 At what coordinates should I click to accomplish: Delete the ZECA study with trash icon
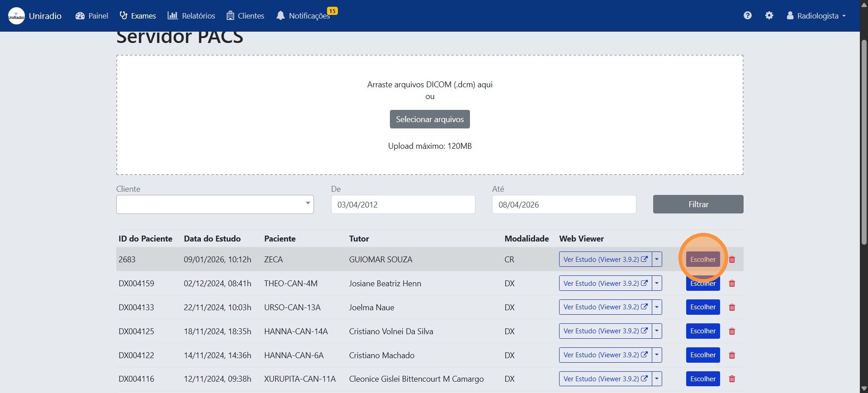coord(732,260)
